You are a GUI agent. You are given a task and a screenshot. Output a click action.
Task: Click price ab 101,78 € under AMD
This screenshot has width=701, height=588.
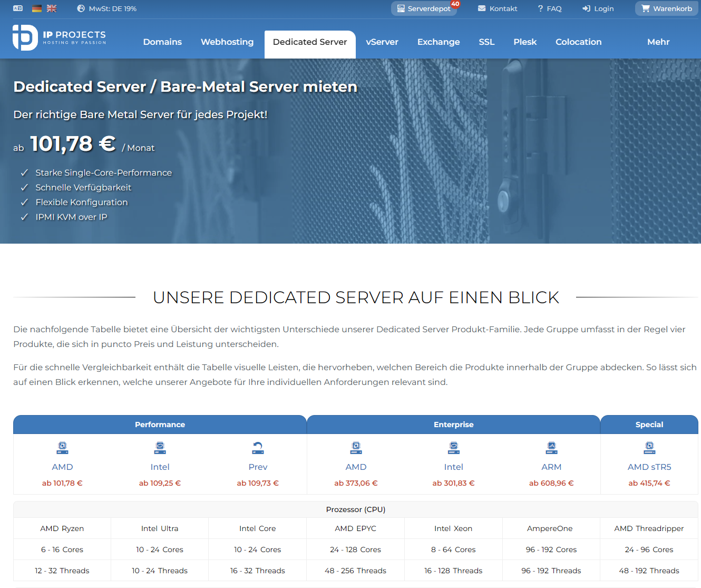coord(62,483)
